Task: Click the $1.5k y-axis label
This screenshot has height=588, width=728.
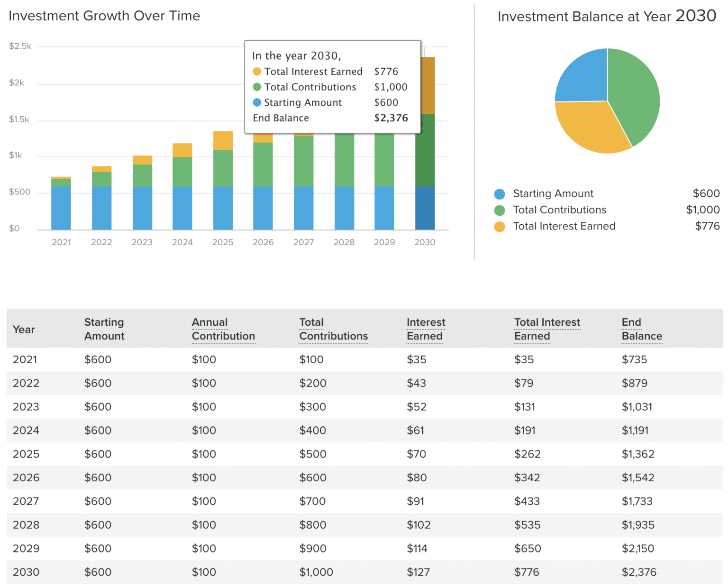Action: click(19, 119)
